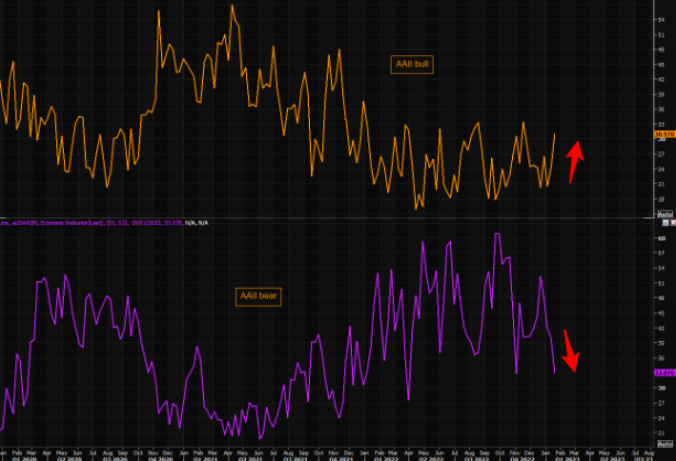Click the 57 tick on the bear price axis

tap(662, 253)
